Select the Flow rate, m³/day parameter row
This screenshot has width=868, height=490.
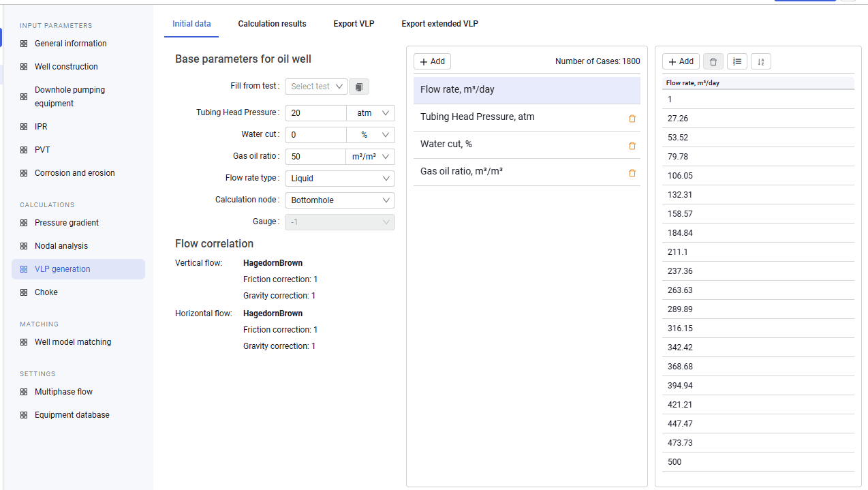click(527, 90)
